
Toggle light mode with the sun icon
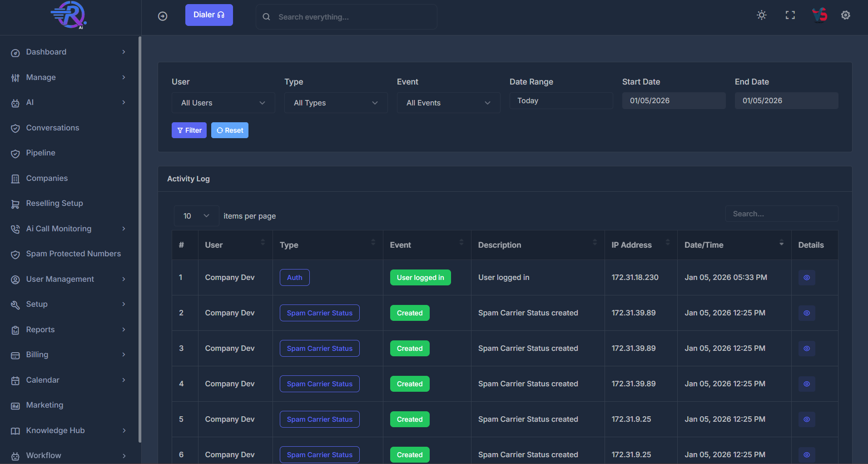point(761,15)
